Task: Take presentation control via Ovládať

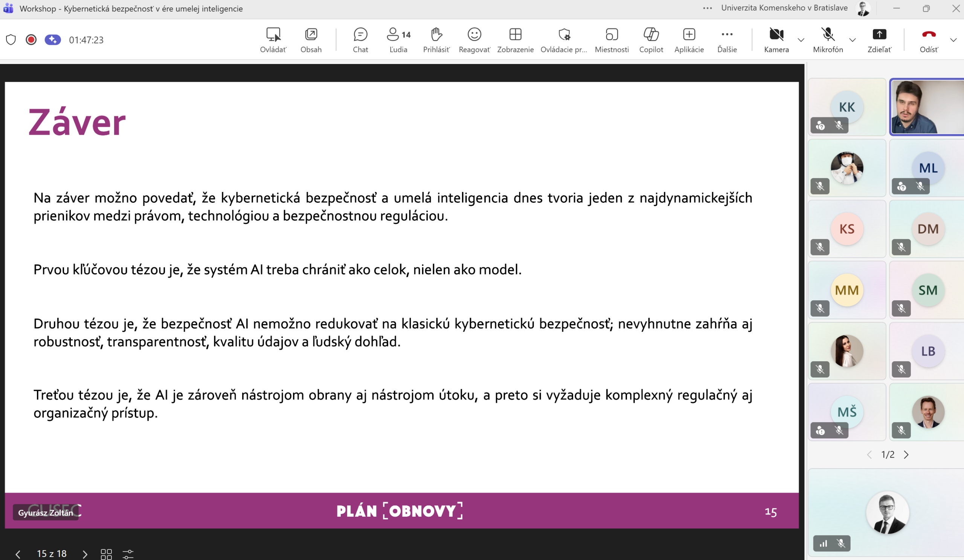Action: (273, 40)
